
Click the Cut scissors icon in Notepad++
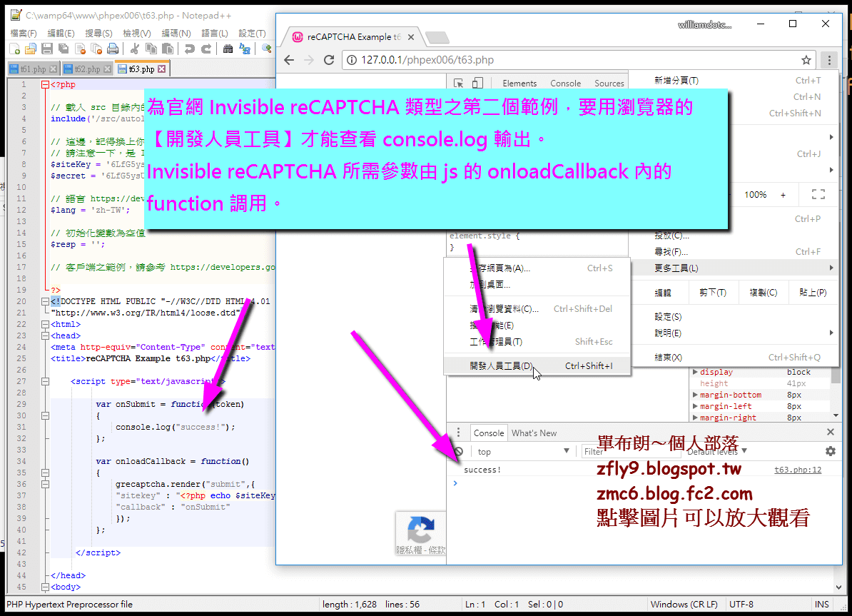[135, 49]
